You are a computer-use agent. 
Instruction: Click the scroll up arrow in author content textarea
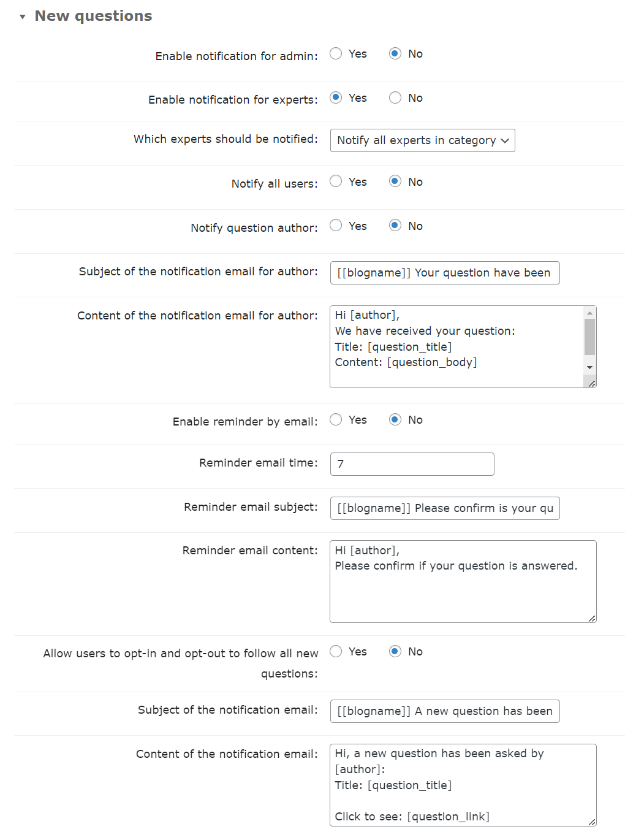589,313
